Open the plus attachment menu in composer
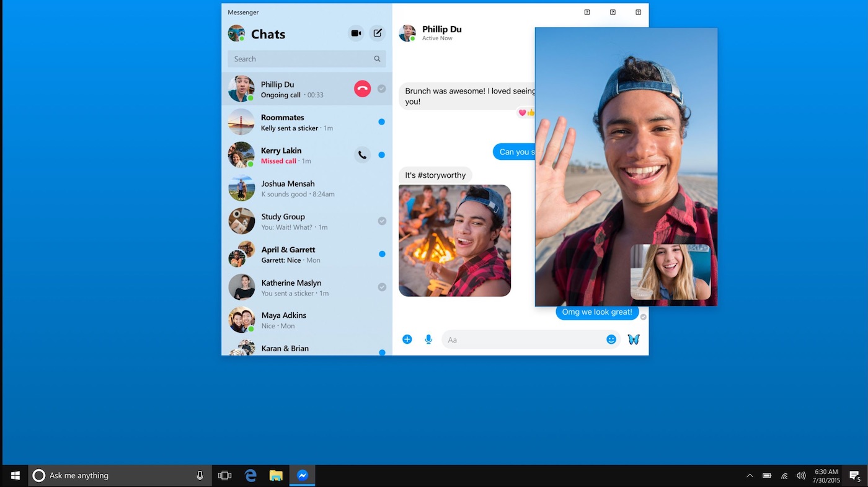 click(407, 340)
